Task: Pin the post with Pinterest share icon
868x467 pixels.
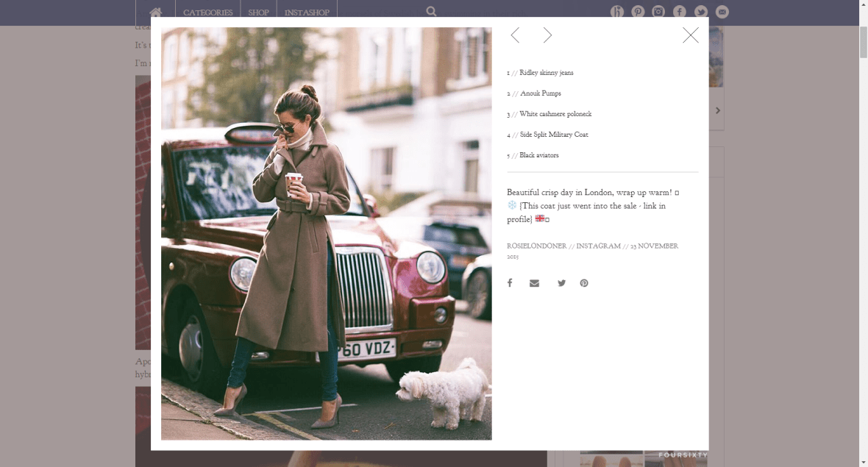Action: tap(584, 283)
